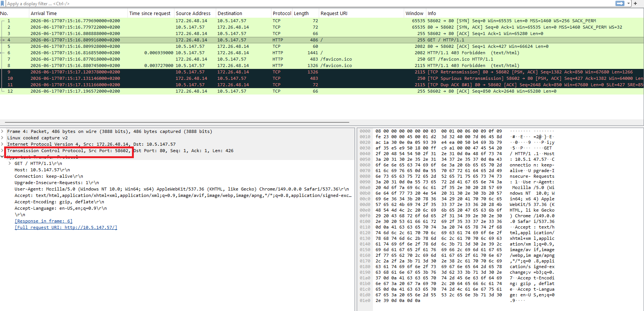
Task: Follow the Full request URI link
Action: [x=66, y=227]
